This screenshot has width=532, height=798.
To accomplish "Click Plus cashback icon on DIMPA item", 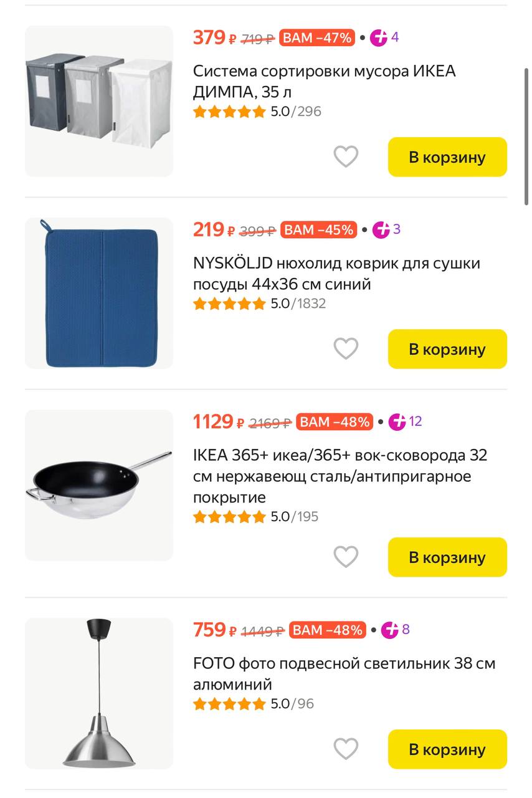I will coord(379,37).
